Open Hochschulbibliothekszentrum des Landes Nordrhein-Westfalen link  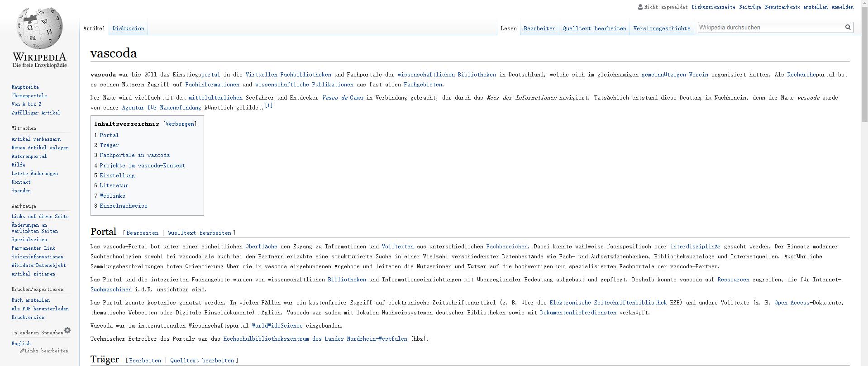(x=315, y=339)
